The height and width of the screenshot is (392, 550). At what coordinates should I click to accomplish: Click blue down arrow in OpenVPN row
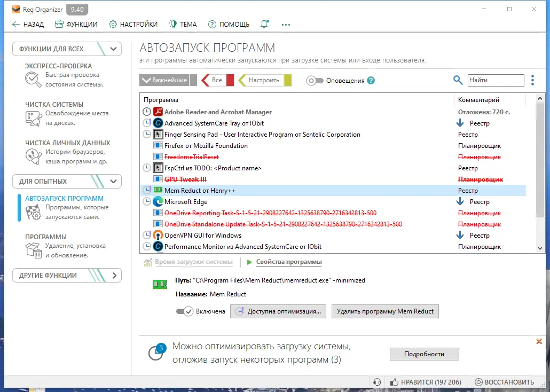[x=460, y=235]
